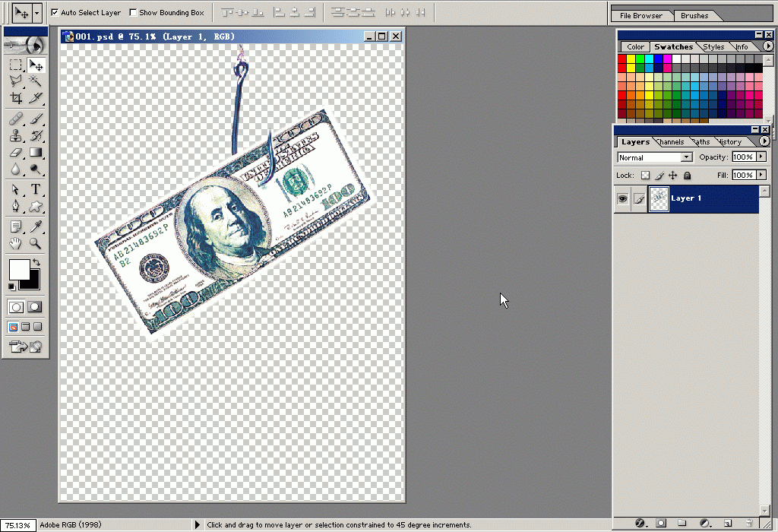Select the Notes tool
This screenshot has width=778, height=532.
pyautogui.click(x=16, y=226)
